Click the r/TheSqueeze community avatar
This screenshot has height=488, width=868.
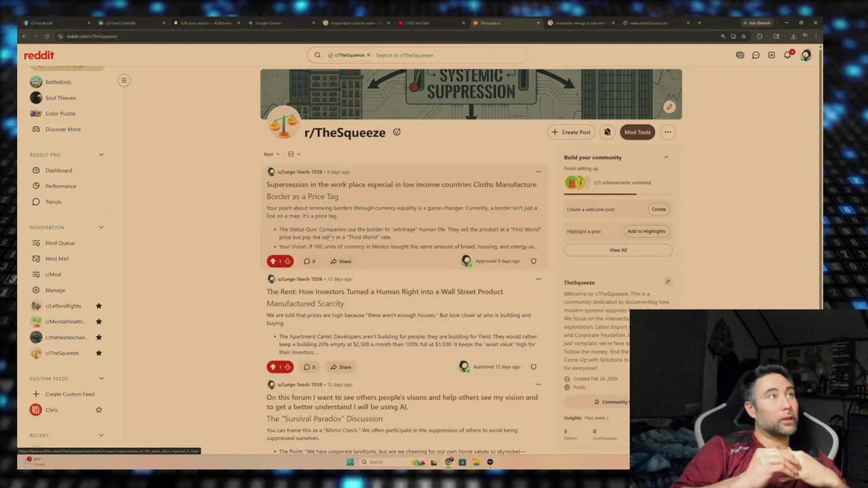[283, 123]
